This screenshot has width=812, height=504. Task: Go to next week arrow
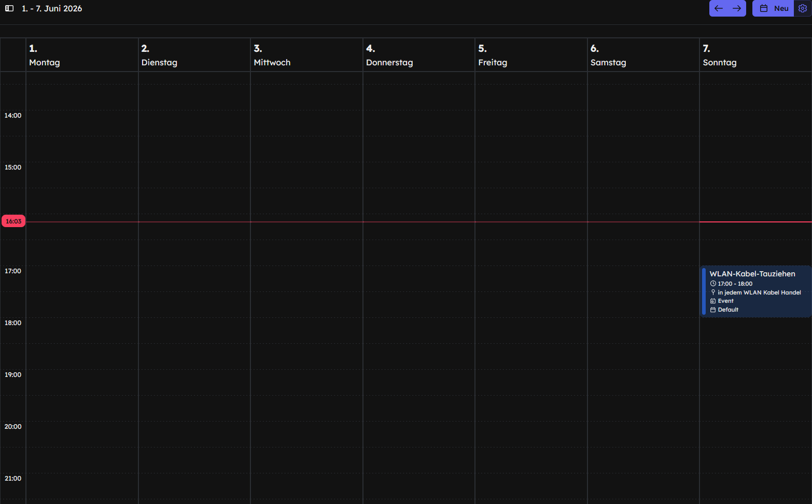[x=737, y=8]
